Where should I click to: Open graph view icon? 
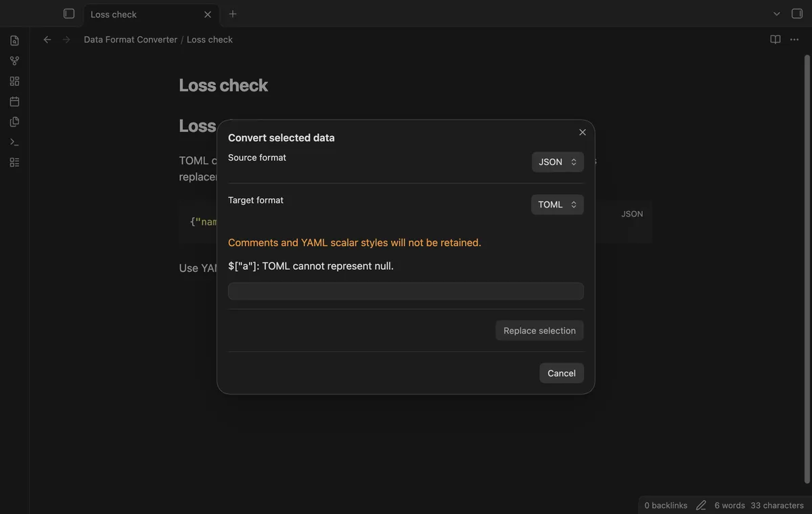pos(14,61)
